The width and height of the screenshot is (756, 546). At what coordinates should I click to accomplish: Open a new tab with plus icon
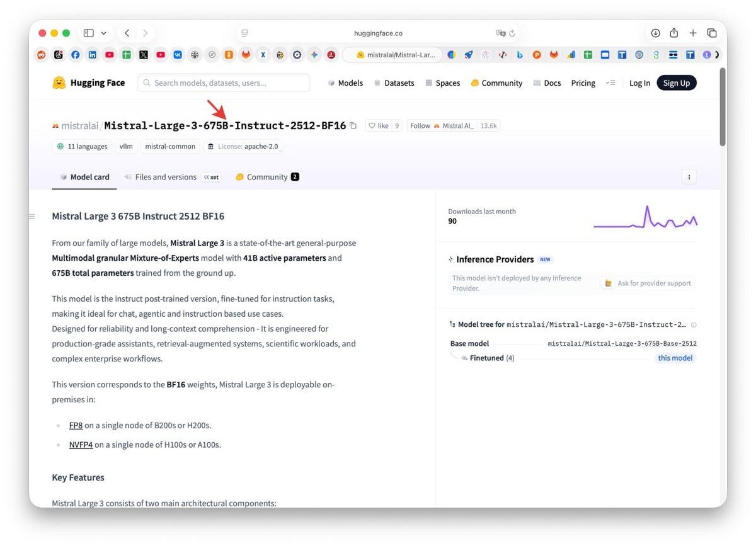point(693,33)
